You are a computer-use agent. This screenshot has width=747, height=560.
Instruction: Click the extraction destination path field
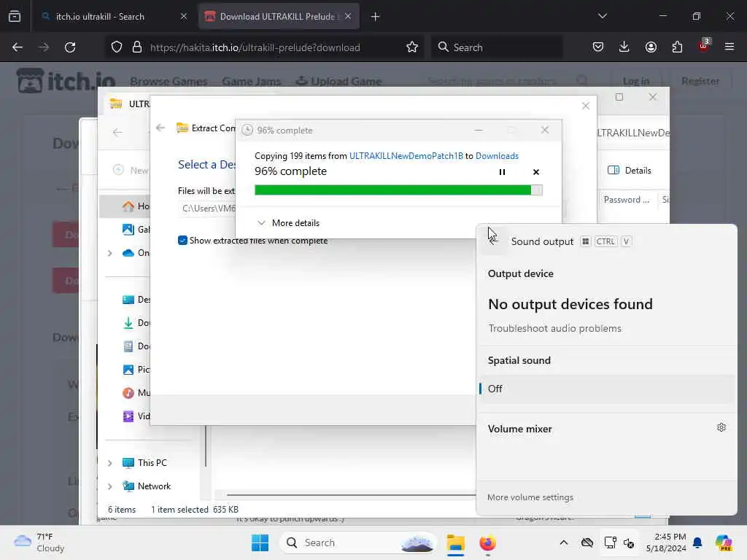tap(208, 208)
